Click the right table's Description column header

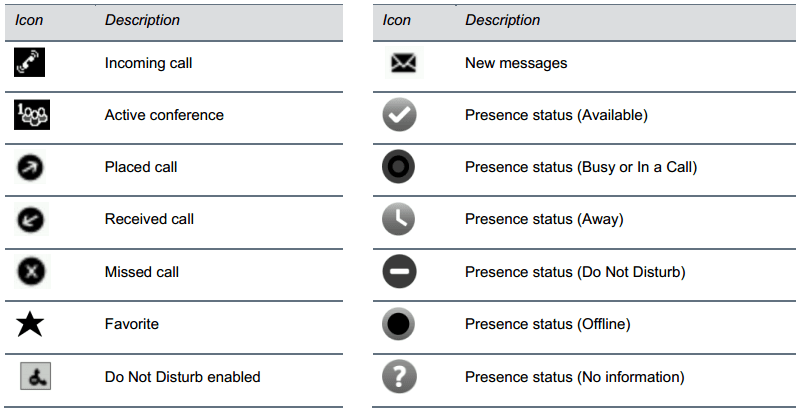(x=502, y=20)
